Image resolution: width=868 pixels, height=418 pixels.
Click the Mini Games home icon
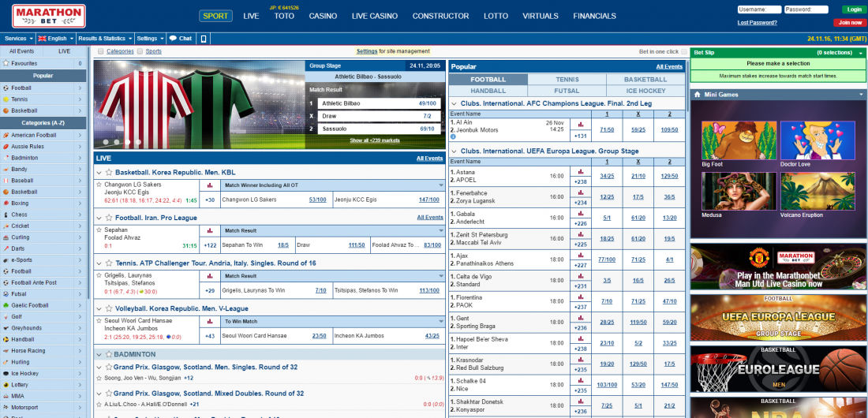[x=698, y=95]
